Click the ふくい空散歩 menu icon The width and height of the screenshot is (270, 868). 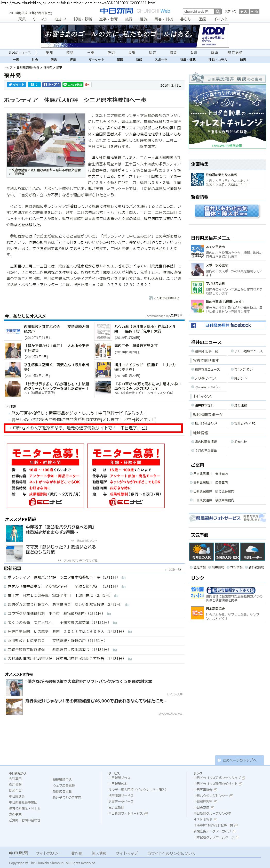(197, 251)
